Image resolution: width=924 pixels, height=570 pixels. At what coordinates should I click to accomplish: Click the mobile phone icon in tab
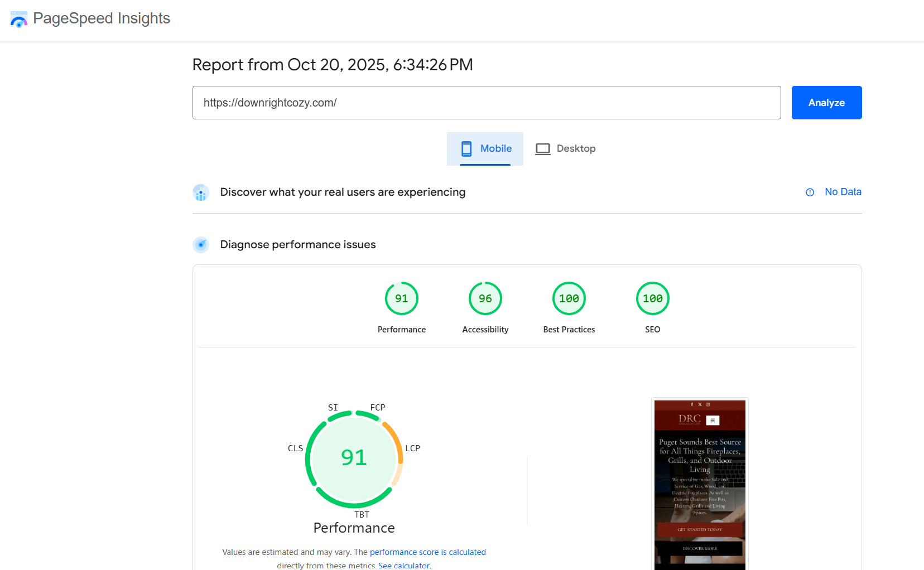(x=466, y=148)
